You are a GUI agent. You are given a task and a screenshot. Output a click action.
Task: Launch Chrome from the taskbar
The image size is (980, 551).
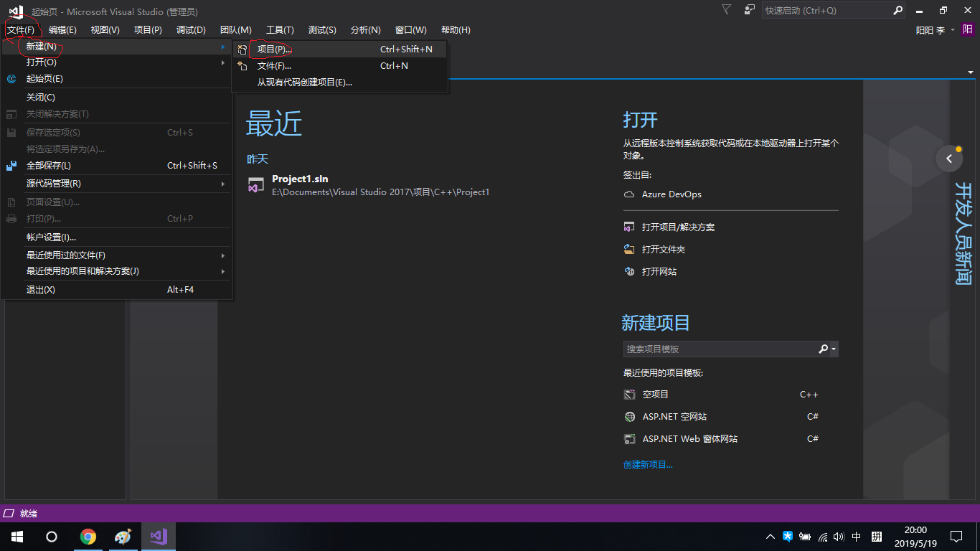point(88,536)
